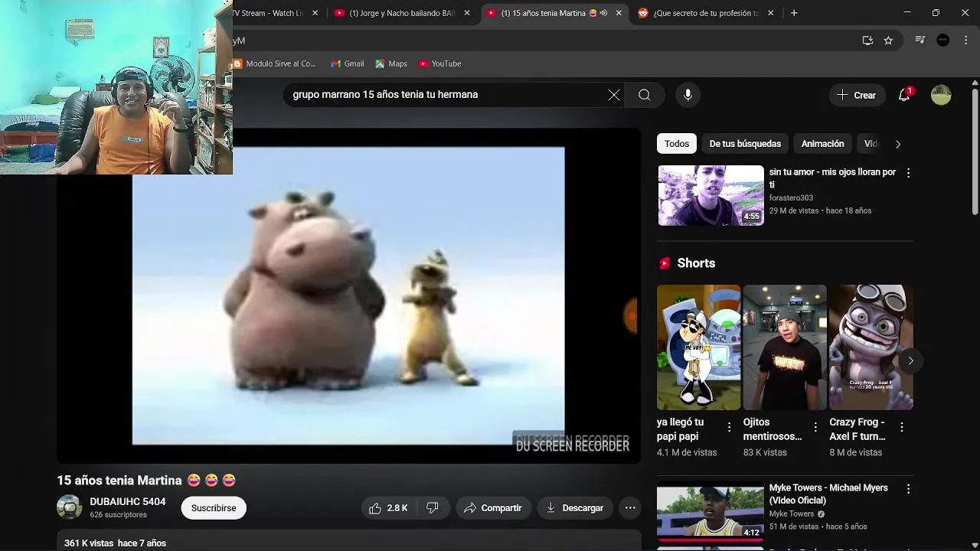Show more filter chips with the right arrow
Screen dimensions: 980x551
[898, 144]
